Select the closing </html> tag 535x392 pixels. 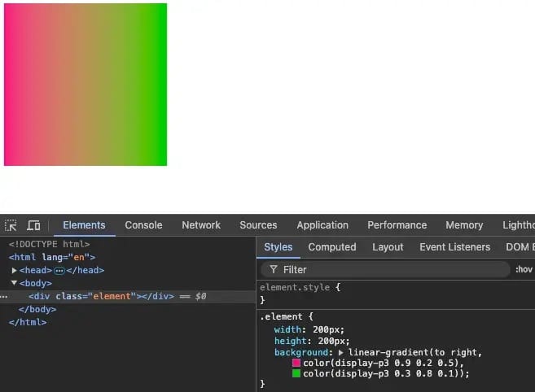[28, 322]
